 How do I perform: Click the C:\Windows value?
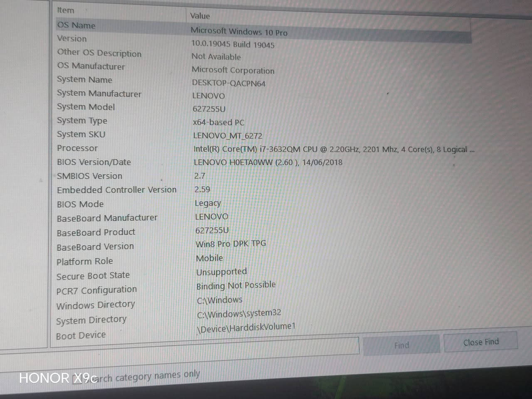(x=219, y=300)
